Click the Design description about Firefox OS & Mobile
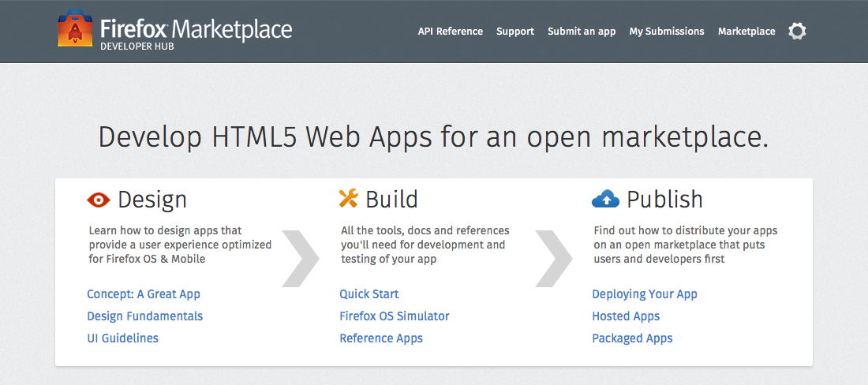This screenshot has width=868, height=385. (x=180, y=245)
